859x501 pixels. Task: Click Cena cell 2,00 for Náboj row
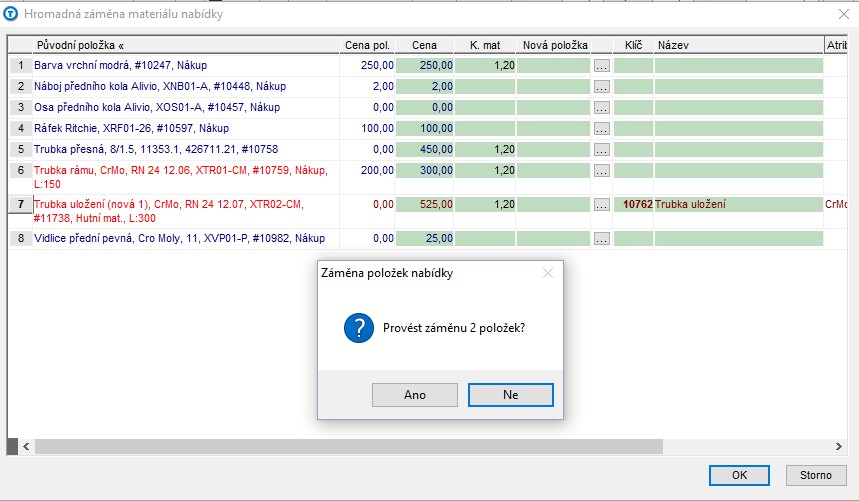[x=425, y=86]
